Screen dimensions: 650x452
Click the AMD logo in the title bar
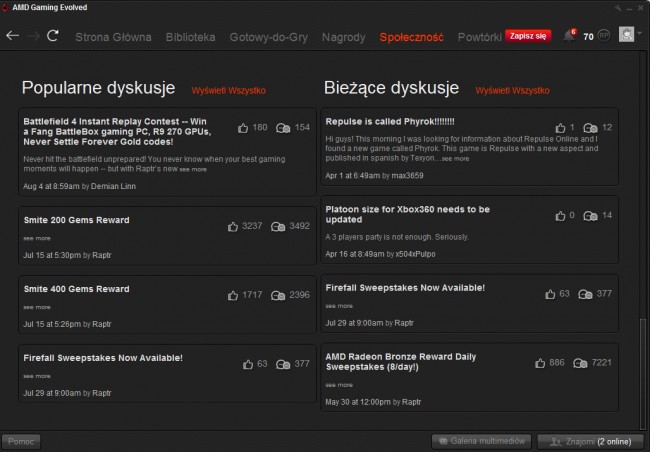[x=5, y=7]
